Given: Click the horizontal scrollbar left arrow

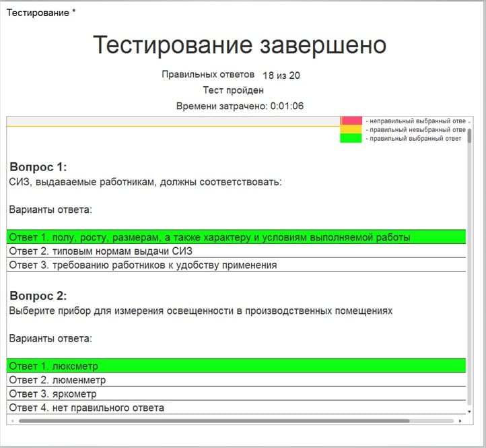Looking at the screenshot, I should (x=12, y=421).
